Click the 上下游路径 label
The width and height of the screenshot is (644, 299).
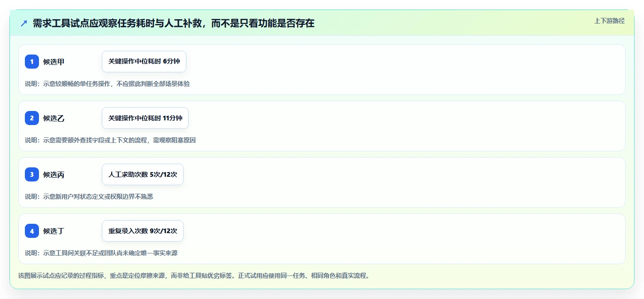tap(609, 21)
